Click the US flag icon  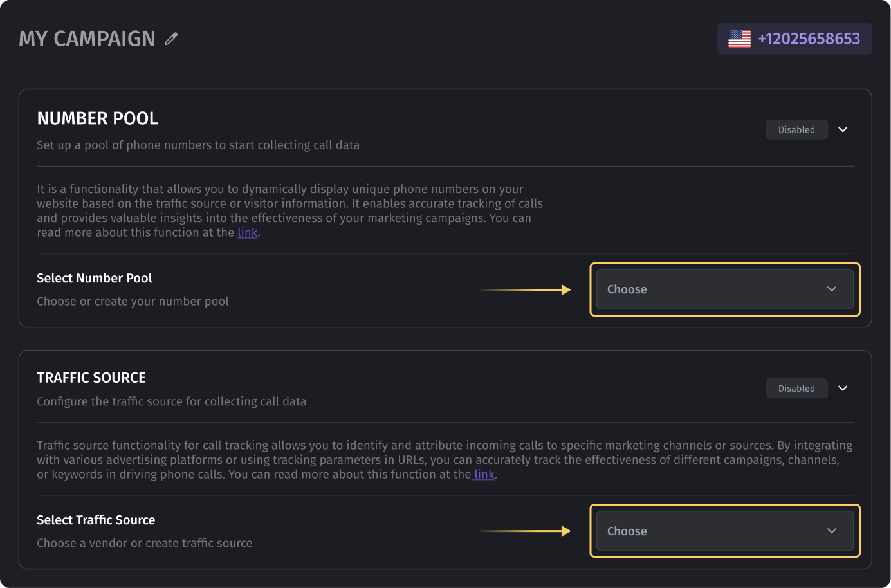coord(739,39)
